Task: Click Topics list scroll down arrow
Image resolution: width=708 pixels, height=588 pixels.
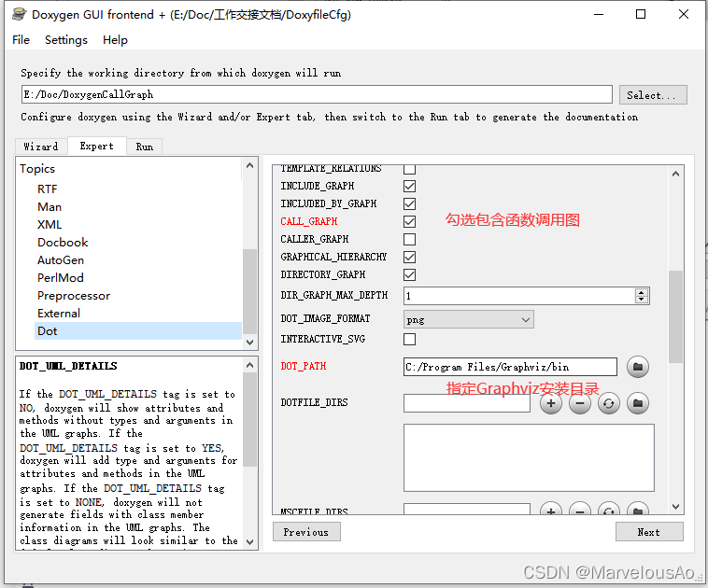Action: (x=249, y=342)
